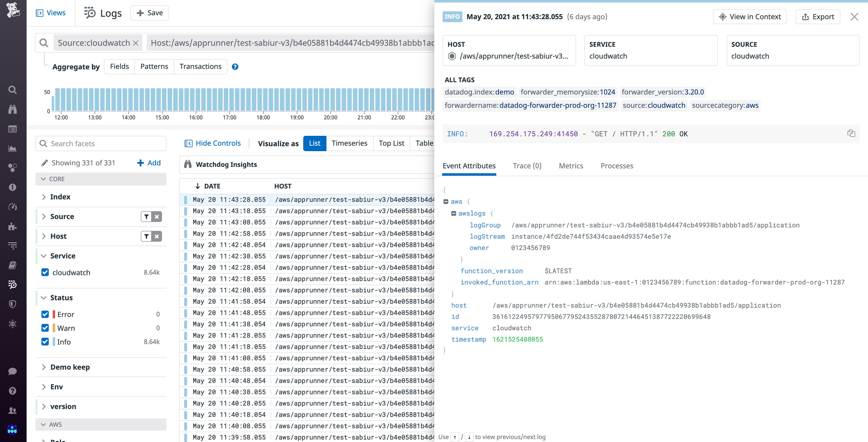Open the Patterns aggregation tab
The width and height of the screenshot is (868, 442).
tap(154, 66)
